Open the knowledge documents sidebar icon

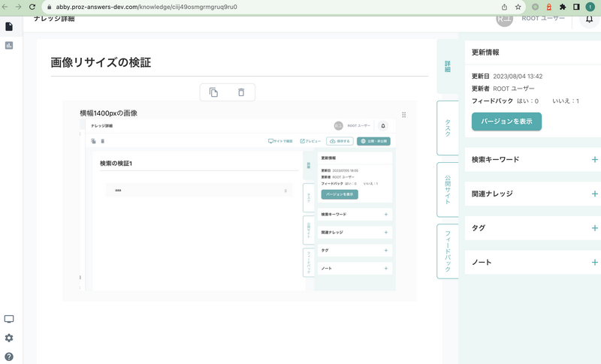coord(9,27)
